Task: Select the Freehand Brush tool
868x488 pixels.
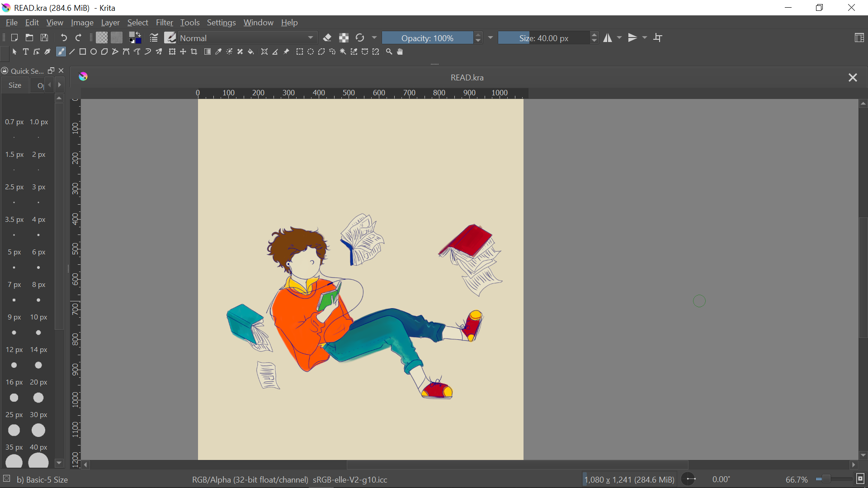Action: click(61, 52)
